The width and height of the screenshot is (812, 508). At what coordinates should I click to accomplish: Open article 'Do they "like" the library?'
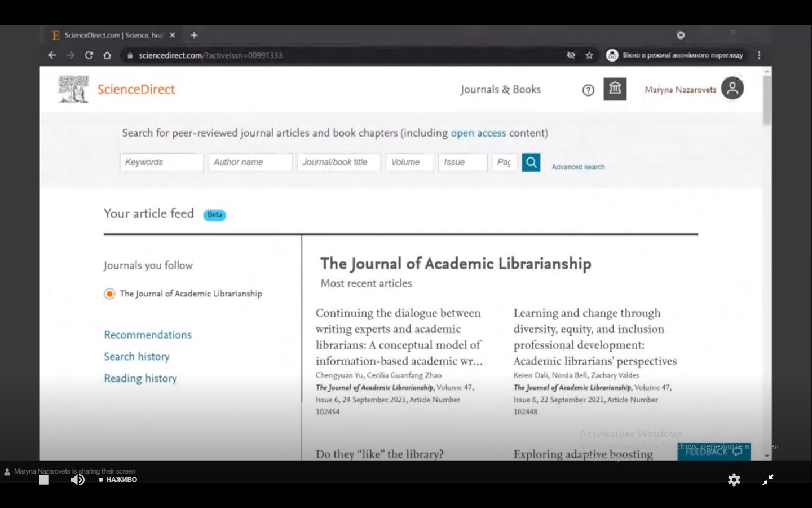[x=379, y=454]
